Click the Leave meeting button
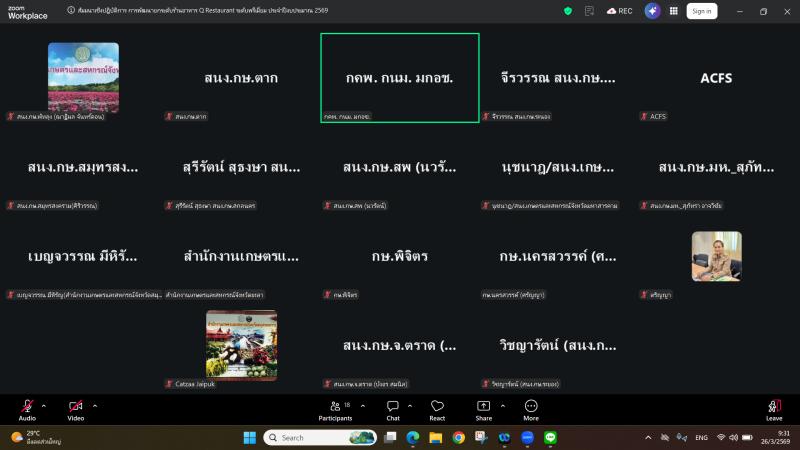Screen dimensions: 800x450 [x=773, y=408]
